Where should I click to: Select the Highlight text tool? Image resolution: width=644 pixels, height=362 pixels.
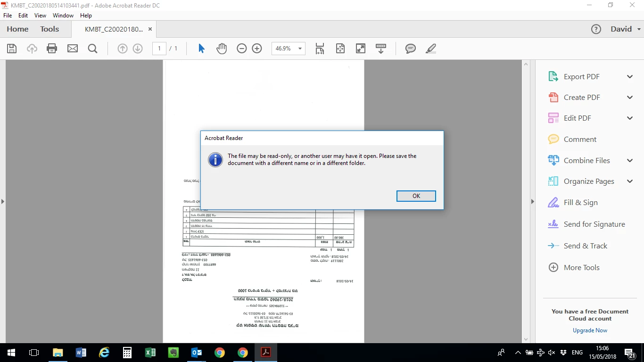pyautogui.click(x=430, y=49)
